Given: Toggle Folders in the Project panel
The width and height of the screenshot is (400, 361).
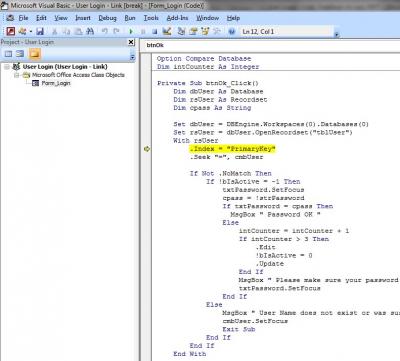Looking at the screenshot, I should [x=35, y=53].
